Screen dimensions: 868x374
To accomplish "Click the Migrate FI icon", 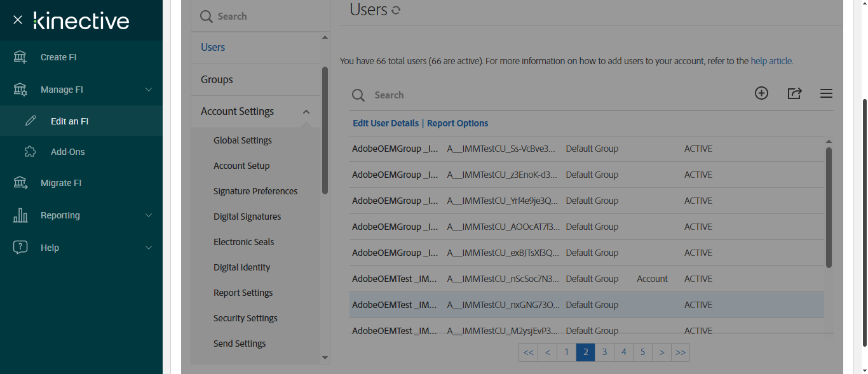I will coord(20,183).
